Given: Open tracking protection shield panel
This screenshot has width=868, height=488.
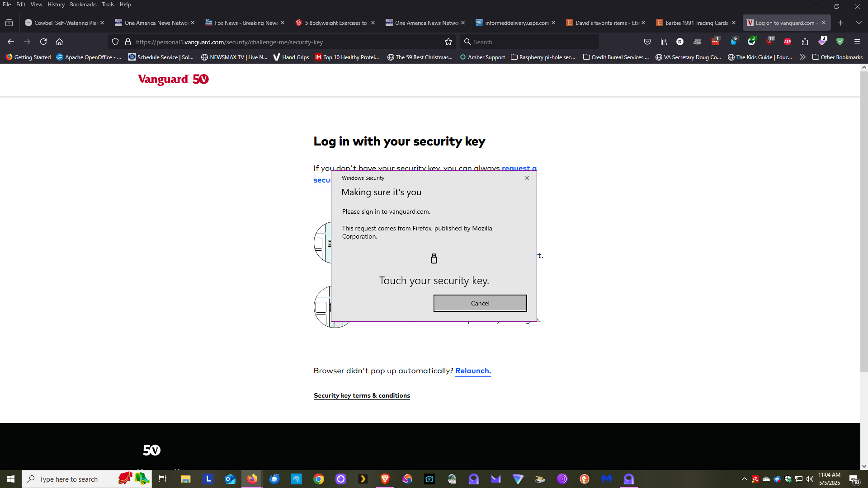Looking at the screenshot, I should click(x=115, y=42).
